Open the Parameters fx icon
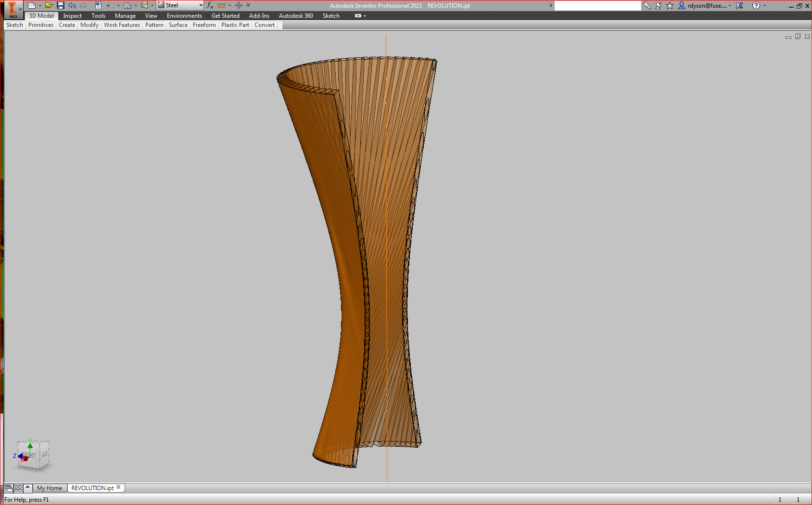Screen dimensions: 812x505 pyautogui.click(x=210, y=6)
